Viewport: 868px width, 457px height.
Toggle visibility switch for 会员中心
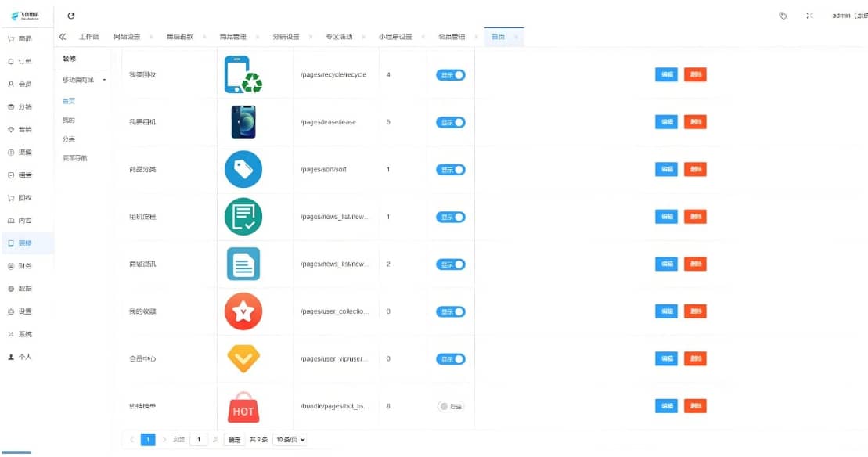(x=449, y=358)
